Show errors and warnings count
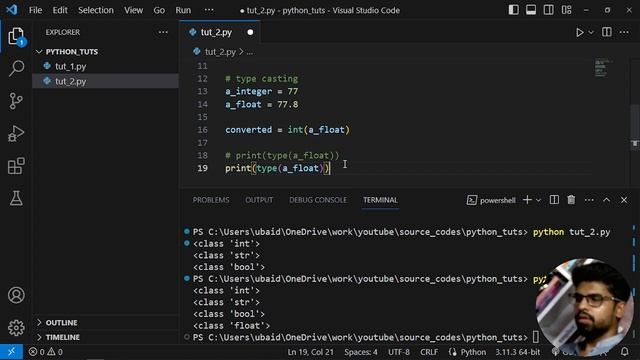The height and width of the screenshot is (360, 640). coord(46,352)
